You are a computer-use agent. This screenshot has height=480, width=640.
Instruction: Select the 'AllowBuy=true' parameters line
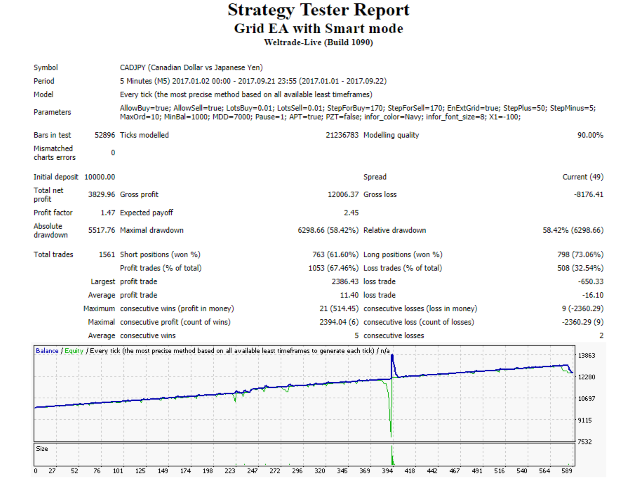point(358,108)
